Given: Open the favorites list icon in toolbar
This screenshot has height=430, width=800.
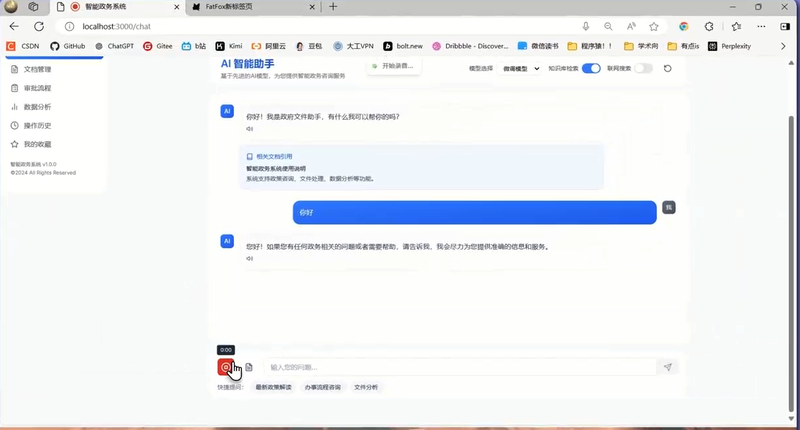Looking at the screenshot, I should pos(736,27).
